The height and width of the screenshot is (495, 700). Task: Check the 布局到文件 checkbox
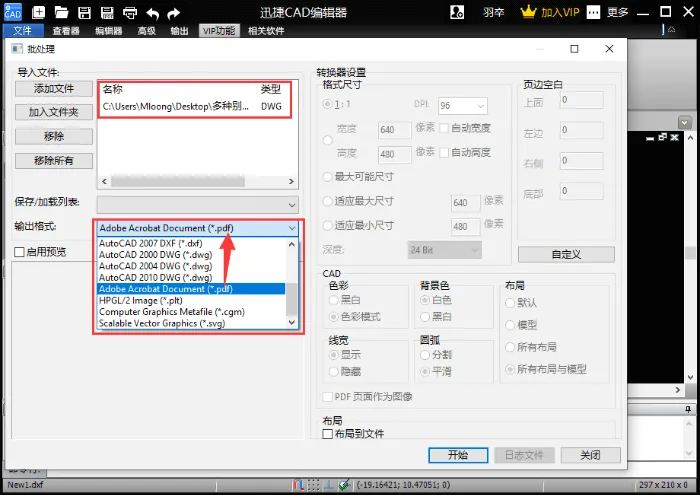coord(327,434)
